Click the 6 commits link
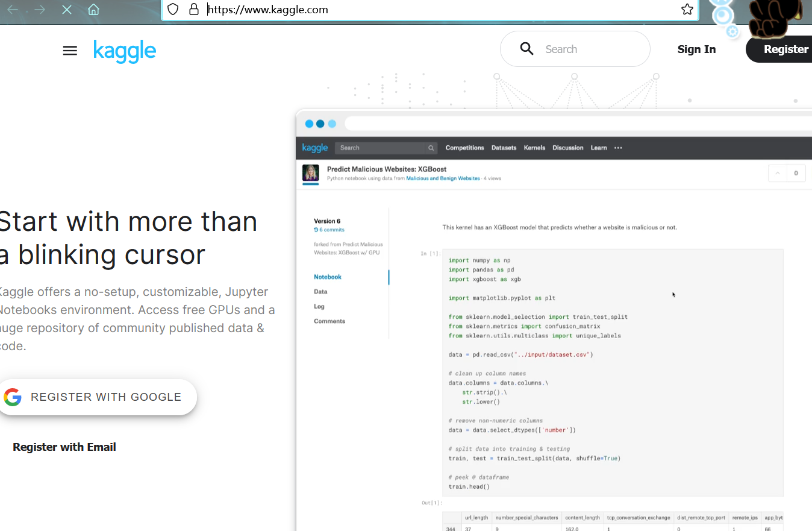Screen dimensions: 812x531 329,230
